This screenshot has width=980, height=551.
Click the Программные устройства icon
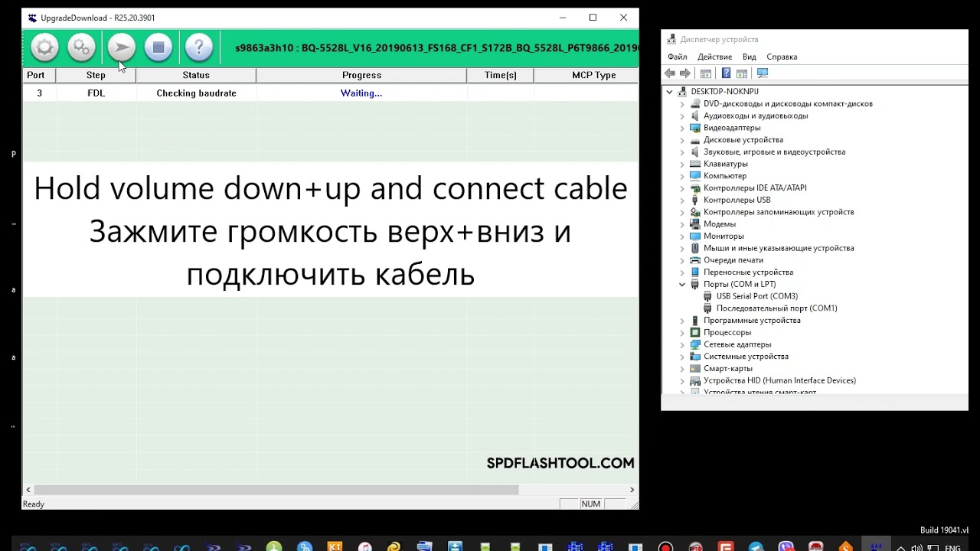[x=695, y=321]
